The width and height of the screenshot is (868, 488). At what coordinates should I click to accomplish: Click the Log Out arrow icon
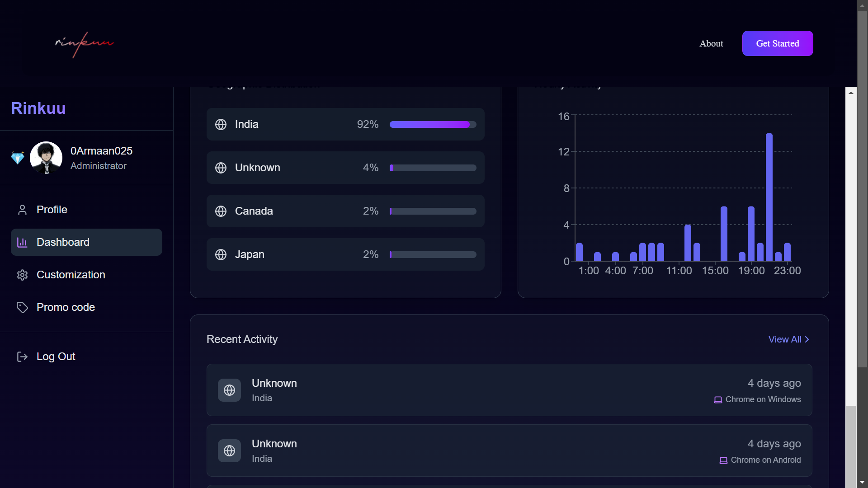(x=22, y=357)
